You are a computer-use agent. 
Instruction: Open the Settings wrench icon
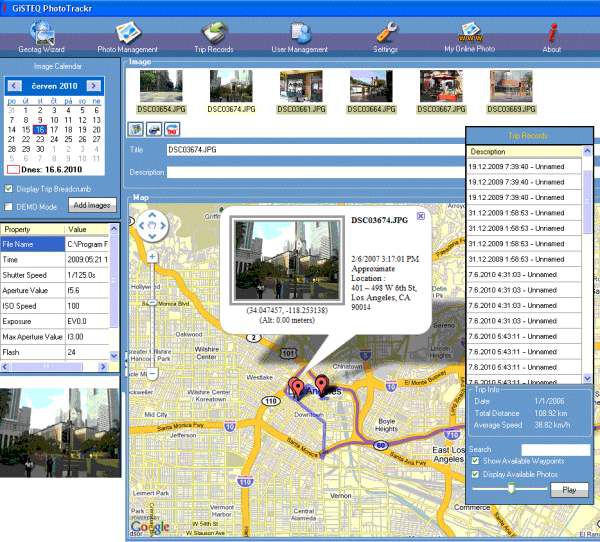[x=385, y=35]
